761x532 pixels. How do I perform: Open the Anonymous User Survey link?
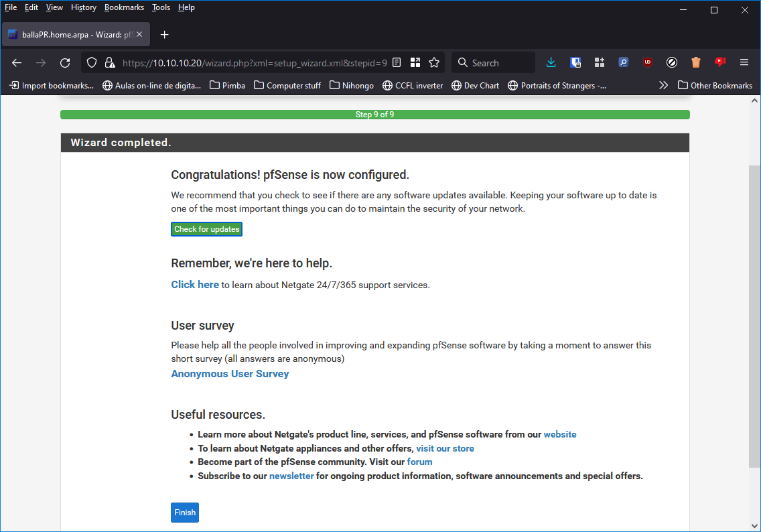coord(230,374)
